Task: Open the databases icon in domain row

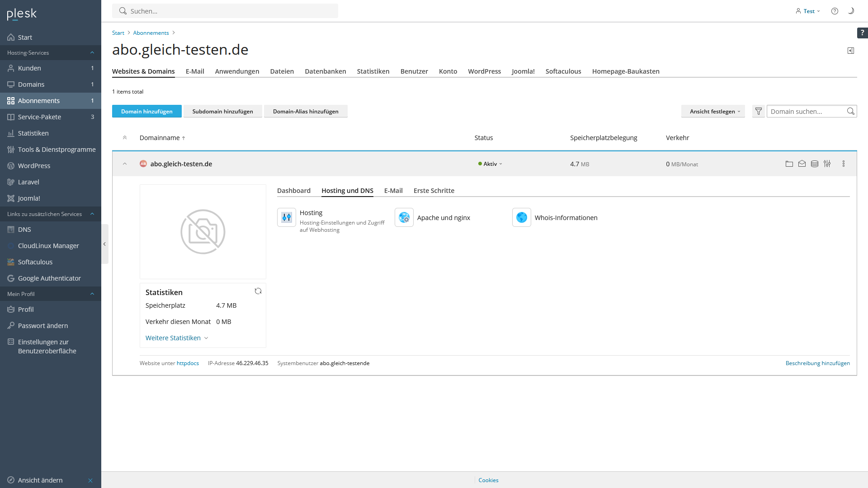Action: [814, 164]
